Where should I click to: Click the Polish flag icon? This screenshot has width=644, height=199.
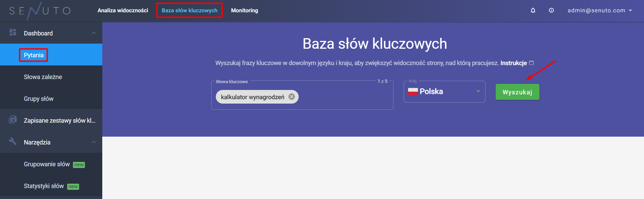pos(413,92)
